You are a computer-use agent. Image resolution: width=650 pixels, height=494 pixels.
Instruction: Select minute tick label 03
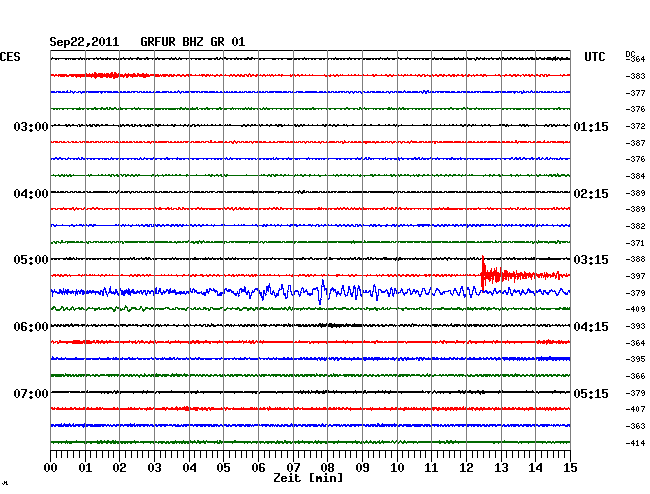click(x=154, y=468)
